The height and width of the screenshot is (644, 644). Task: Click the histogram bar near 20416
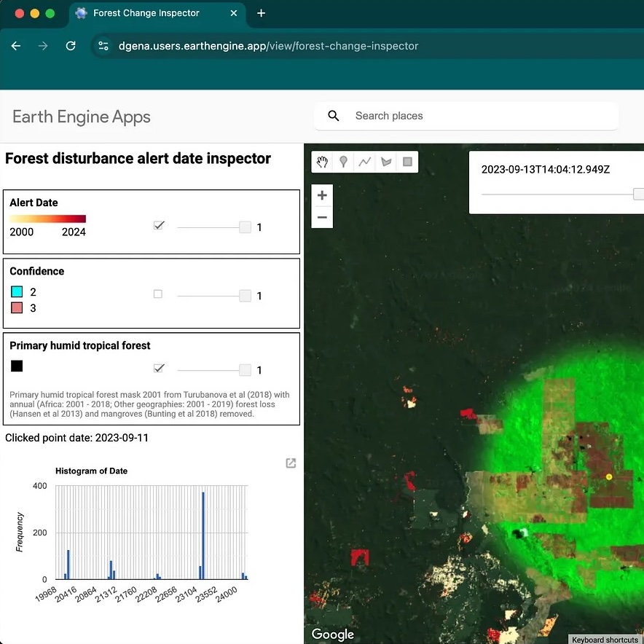(68, 565)
